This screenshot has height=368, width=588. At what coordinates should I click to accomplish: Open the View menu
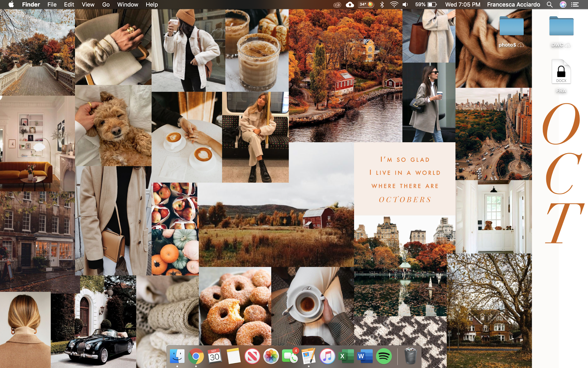(x=88, y=5)
